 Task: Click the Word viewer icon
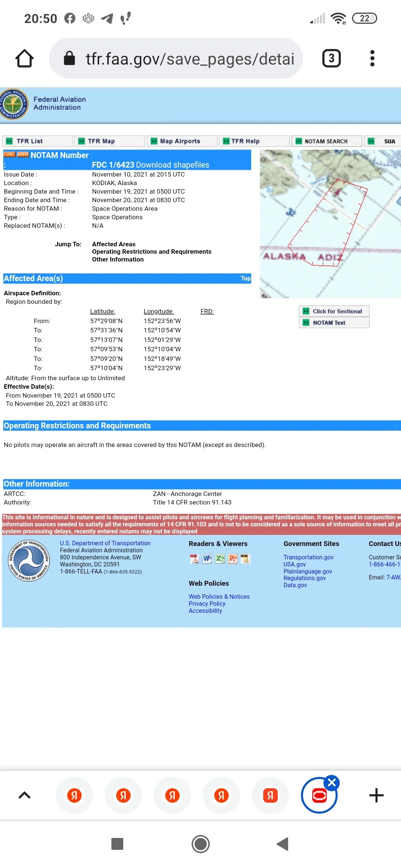pyautogui.click(x=207, y=559)
